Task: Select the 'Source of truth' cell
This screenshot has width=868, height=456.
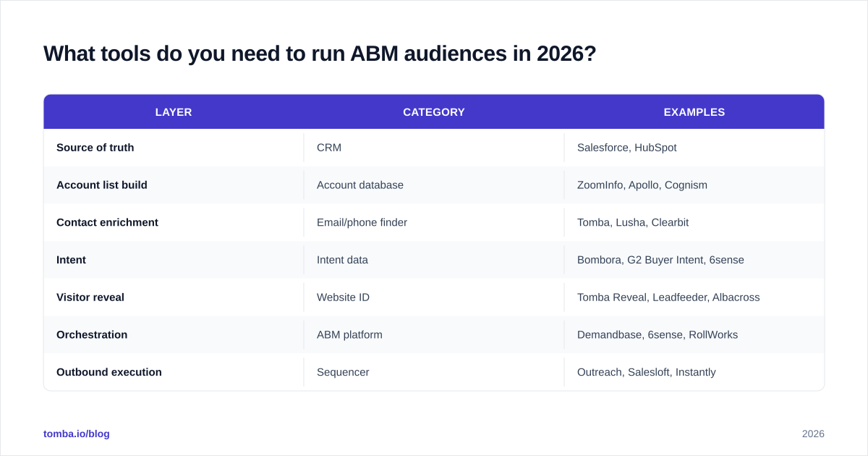Action: [x=174, y=148]
